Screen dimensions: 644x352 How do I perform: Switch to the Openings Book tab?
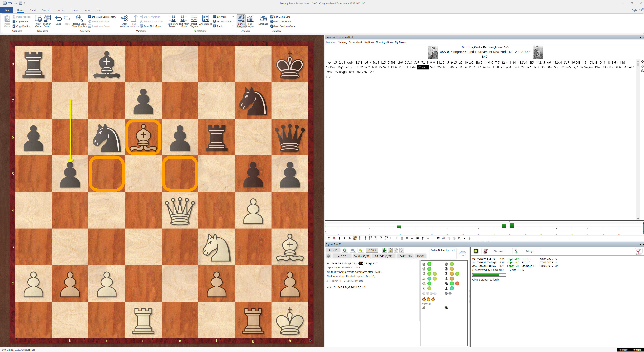point(384,42)
